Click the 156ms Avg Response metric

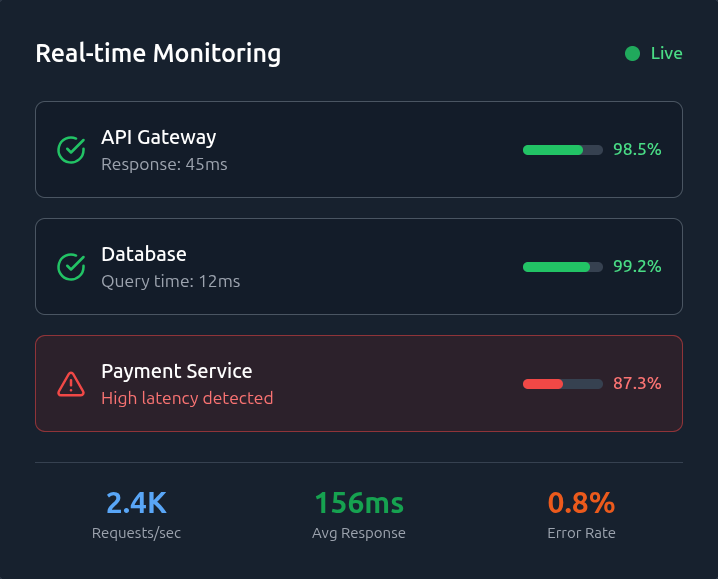[x=358, y=503]
